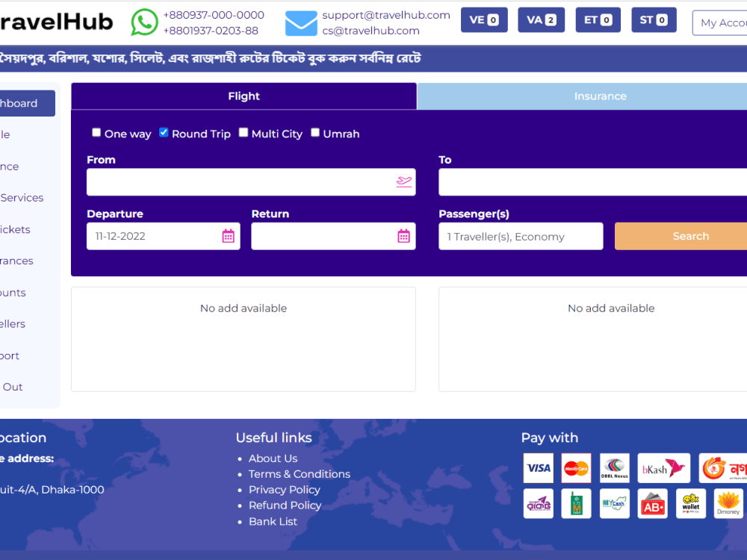Click the VISA payment logo

pyautogui.click(x=539, y=468)
